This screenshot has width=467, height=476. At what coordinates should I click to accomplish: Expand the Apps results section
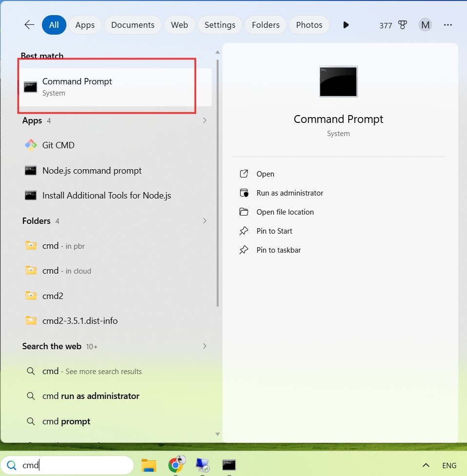tap(204, 120)
